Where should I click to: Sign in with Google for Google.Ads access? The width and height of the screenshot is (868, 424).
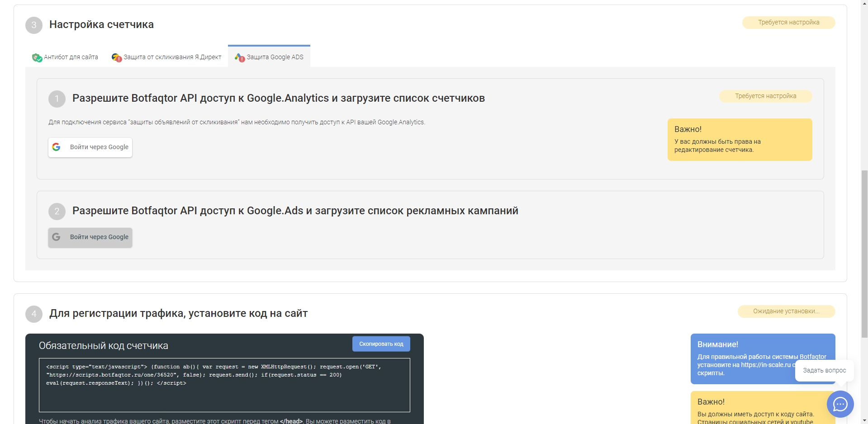coord(90,237)
